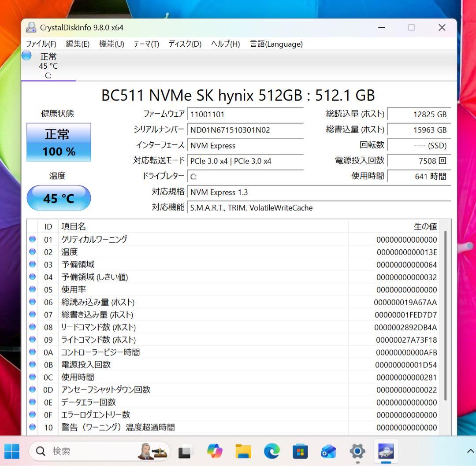
Task: Click the SMART list vertical scrollbar
Action: coord(445,315)
